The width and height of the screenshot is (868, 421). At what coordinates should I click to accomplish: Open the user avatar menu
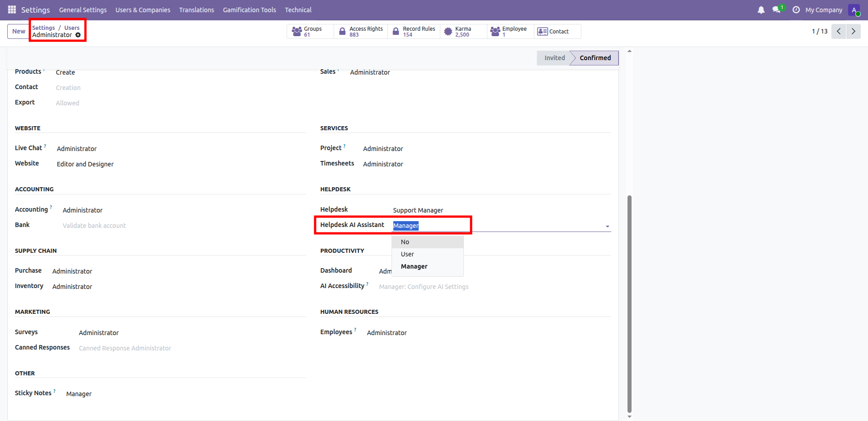[x=854, y=9]
